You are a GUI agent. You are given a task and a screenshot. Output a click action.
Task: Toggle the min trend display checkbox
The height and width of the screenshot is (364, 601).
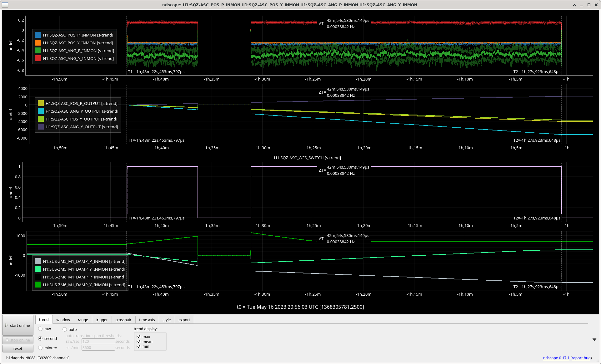click(139, 347)
